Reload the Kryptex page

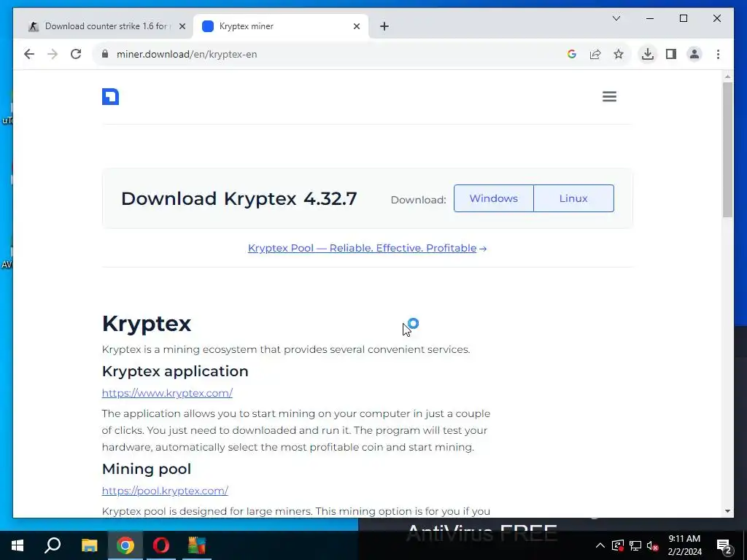[x=76, y=54]
